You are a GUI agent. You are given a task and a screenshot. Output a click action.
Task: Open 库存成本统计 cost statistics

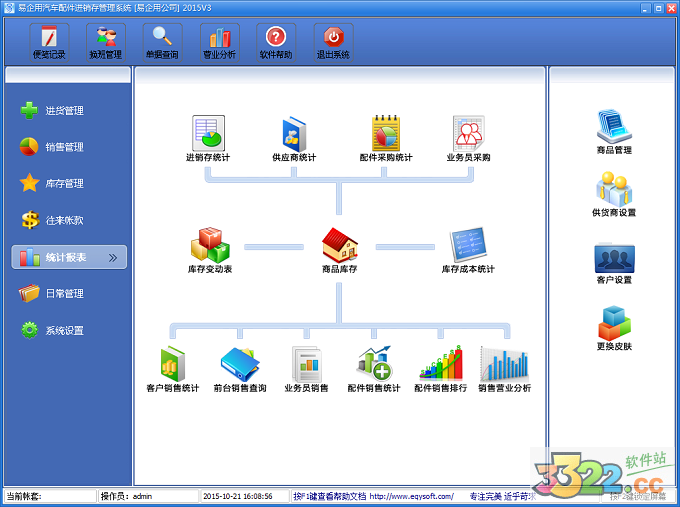[468, 250]
